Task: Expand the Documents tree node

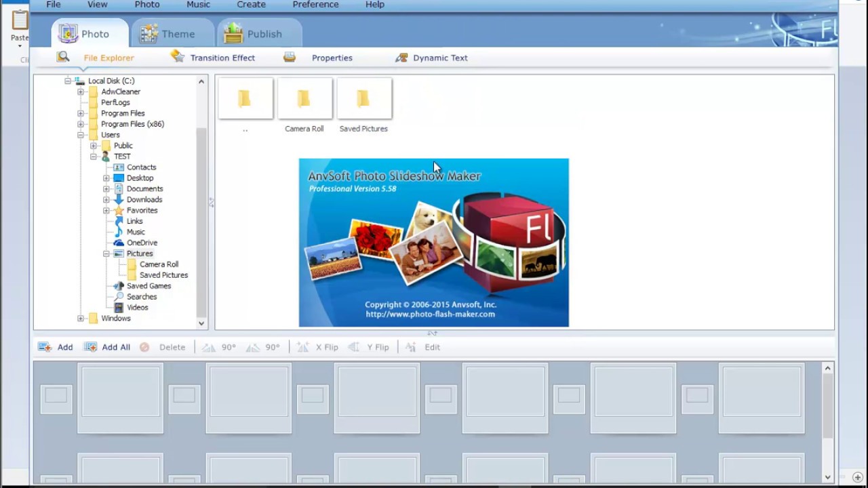Action: point(106,189)
